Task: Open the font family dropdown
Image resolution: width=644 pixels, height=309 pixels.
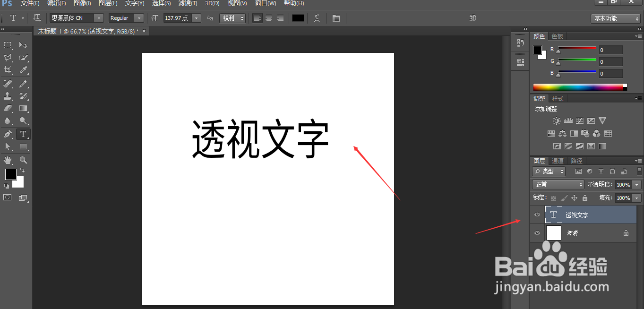Action: 99,17
